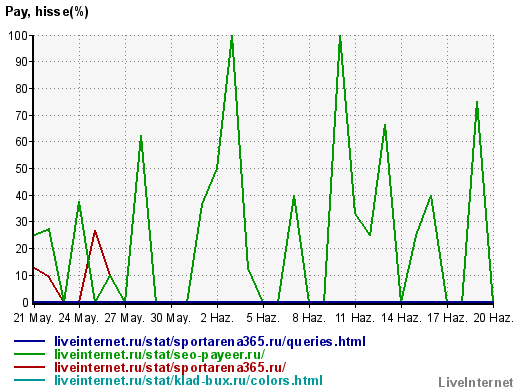Open the red sportarena365.ru/ legend link
Viewport: 520px width, 392px height.
(170, 367)
